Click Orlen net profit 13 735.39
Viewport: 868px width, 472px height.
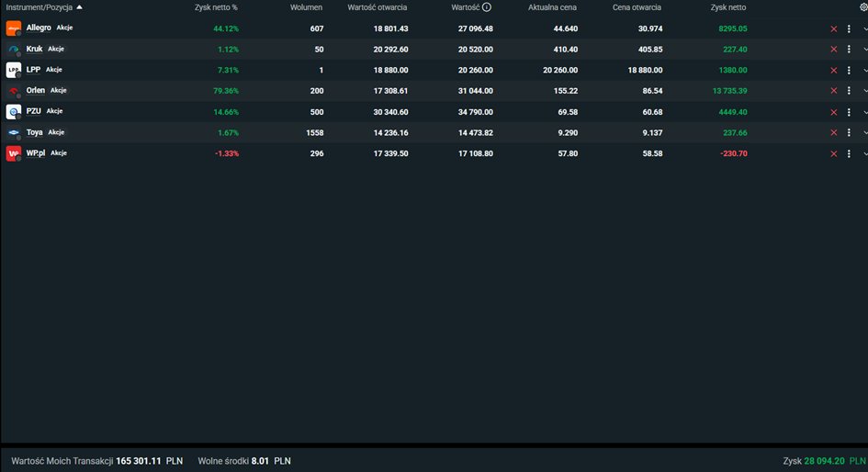(x=729, y=91)
